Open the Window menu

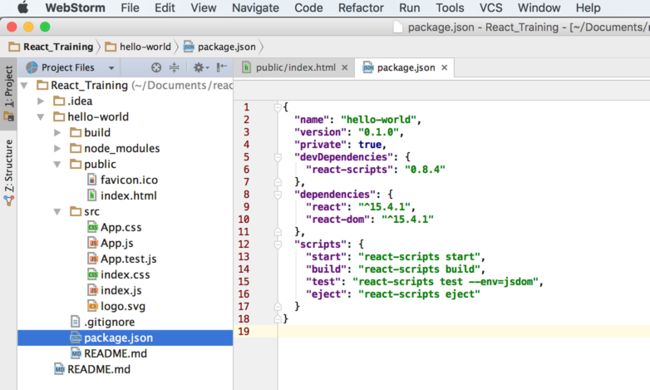tap(539, 7)
